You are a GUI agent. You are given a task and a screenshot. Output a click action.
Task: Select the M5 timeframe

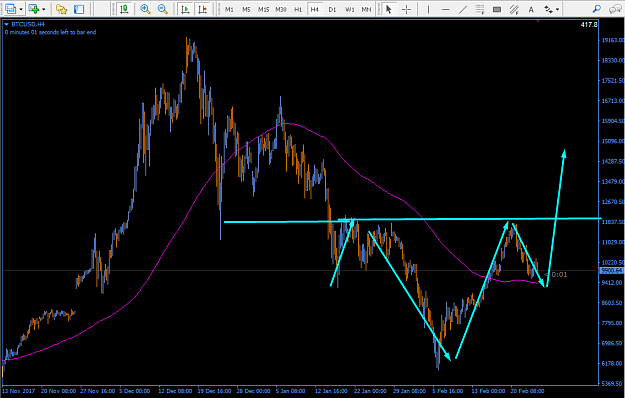coord(246,9)
